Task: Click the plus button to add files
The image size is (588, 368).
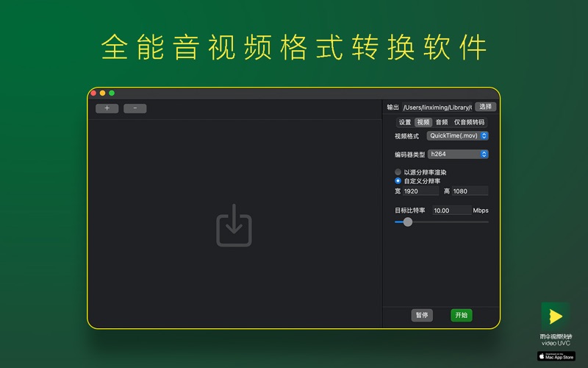Action: point(107,108)
